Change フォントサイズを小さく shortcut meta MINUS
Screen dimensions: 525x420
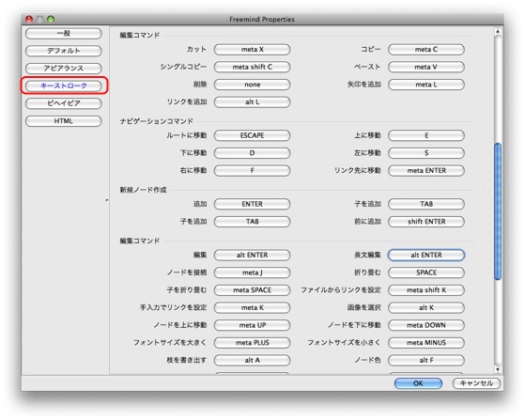[x=426, y=343]
